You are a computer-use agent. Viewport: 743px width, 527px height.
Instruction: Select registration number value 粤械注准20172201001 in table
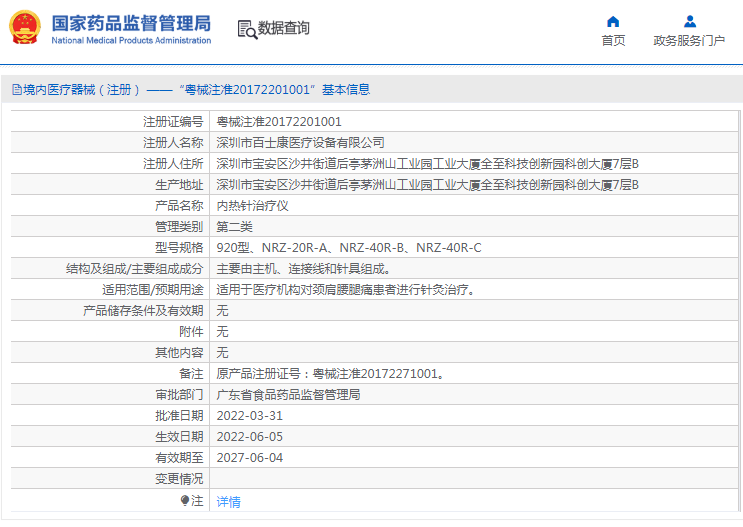[279, 122]
